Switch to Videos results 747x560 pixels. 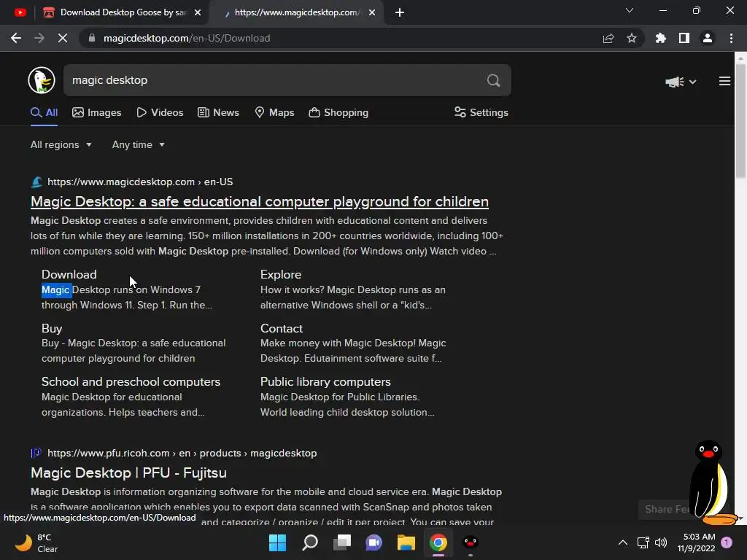click(x=160, y=113)
